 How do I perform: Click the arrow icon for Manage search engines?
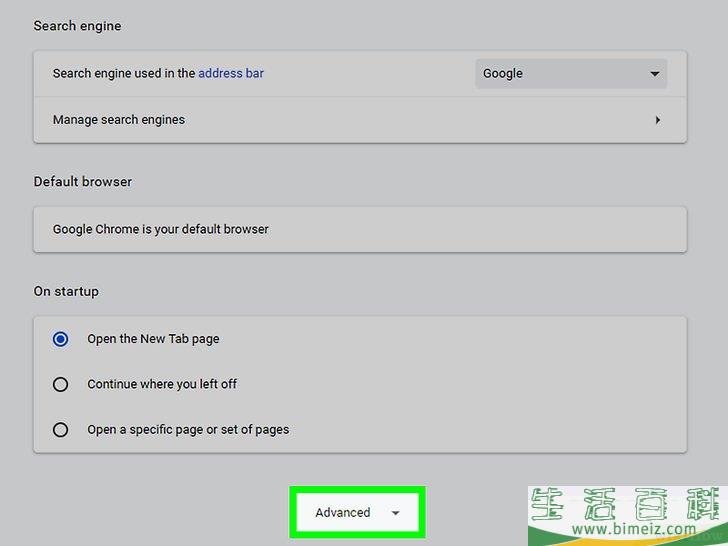pos(657,120)
